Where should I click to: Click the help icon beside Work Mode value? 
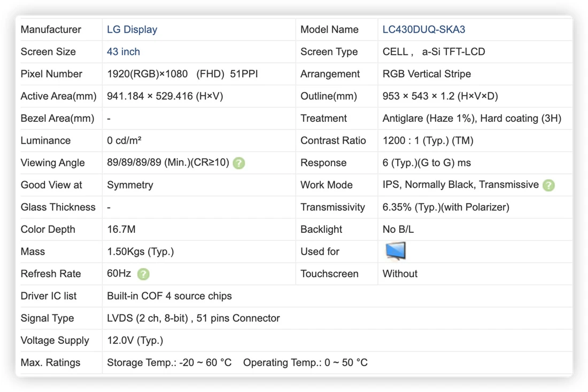point(548,185)
